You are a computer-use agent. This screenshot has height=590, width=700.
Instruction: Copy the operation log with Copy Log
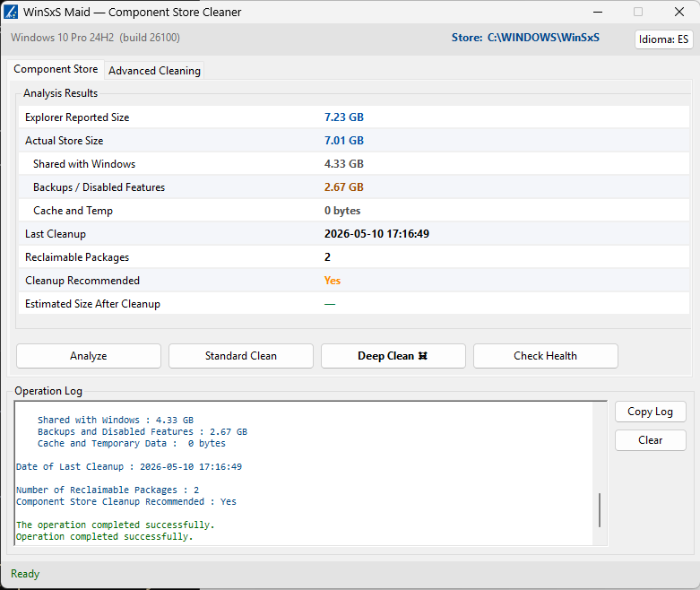click(651, 412)
